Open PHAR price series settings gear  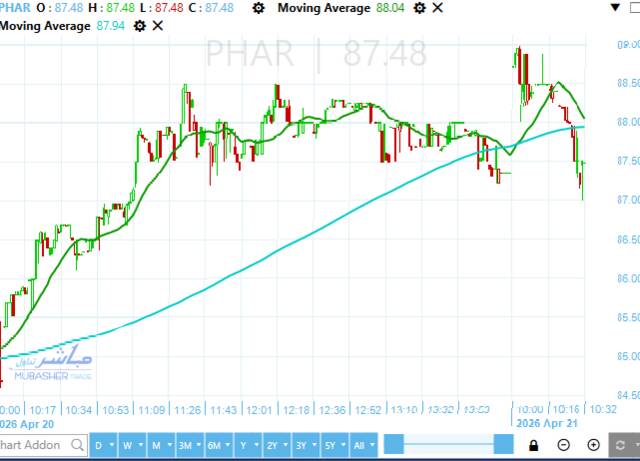[258, 8]
